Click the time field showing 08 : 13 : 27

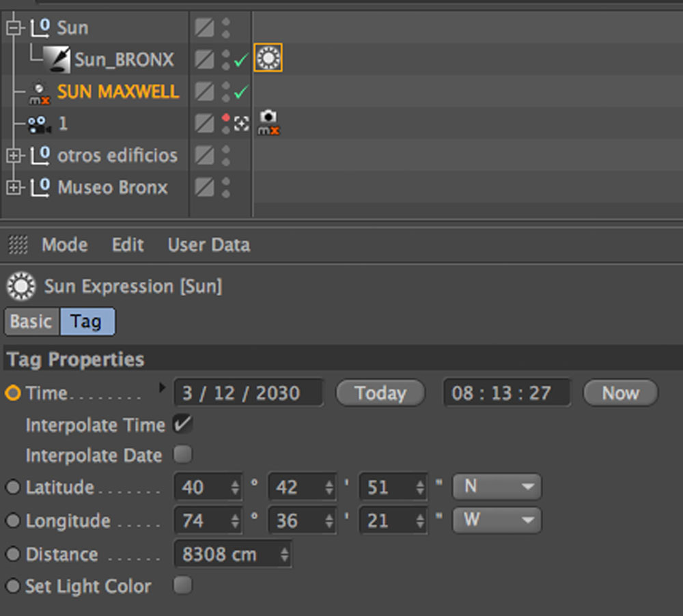tap(507, 393)
